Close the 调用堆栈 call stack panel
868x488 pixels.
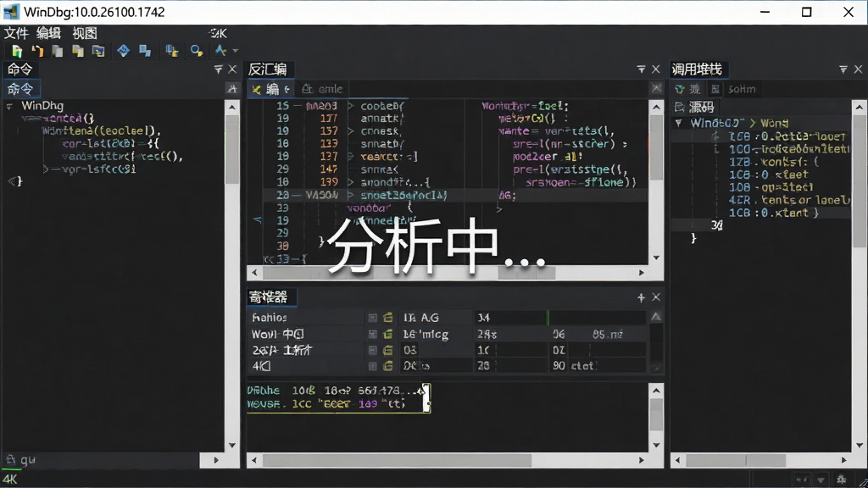pos(858,69)
